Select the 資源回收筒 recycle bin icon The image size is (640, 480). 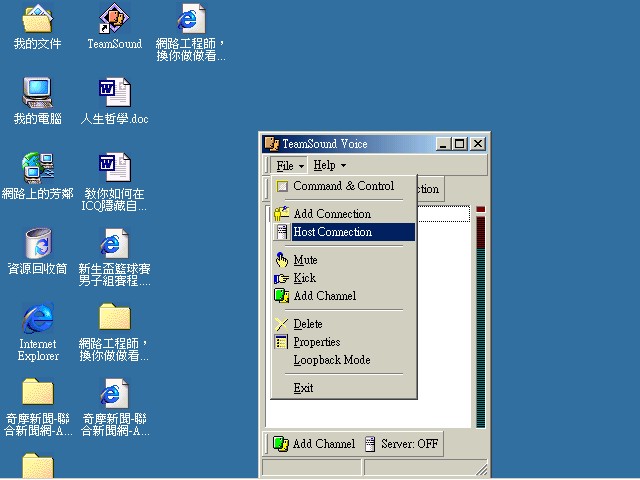pyautogui.click(x=38, y=242)
